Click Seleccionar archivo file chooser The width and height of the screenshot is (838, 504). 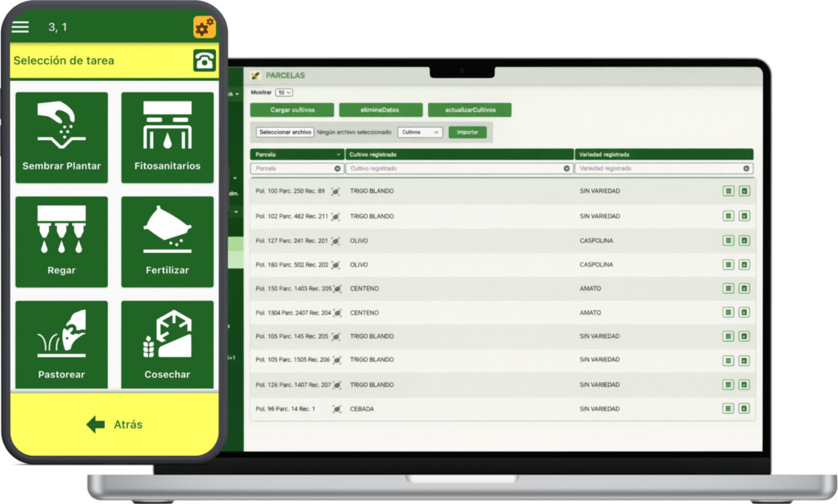(x=285, y=132)
